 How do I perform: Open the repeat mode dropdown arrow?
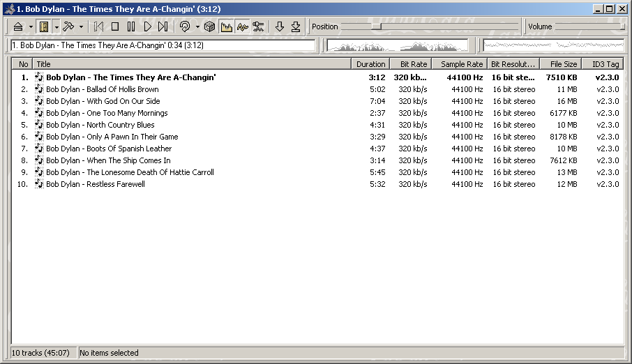point(197,27)
